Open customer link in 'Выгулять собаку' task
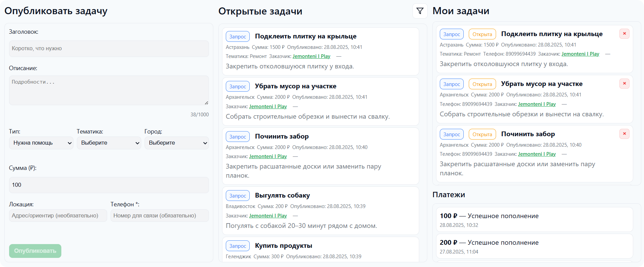 (x=268, y=216)
